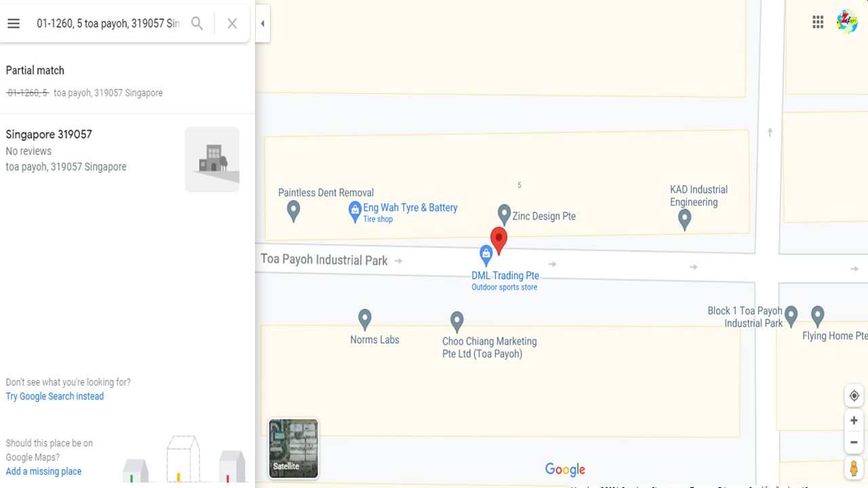Click KAD Industrial Engineering label
The width and height of the screenshot is (868, 488).
click(698, 196)
